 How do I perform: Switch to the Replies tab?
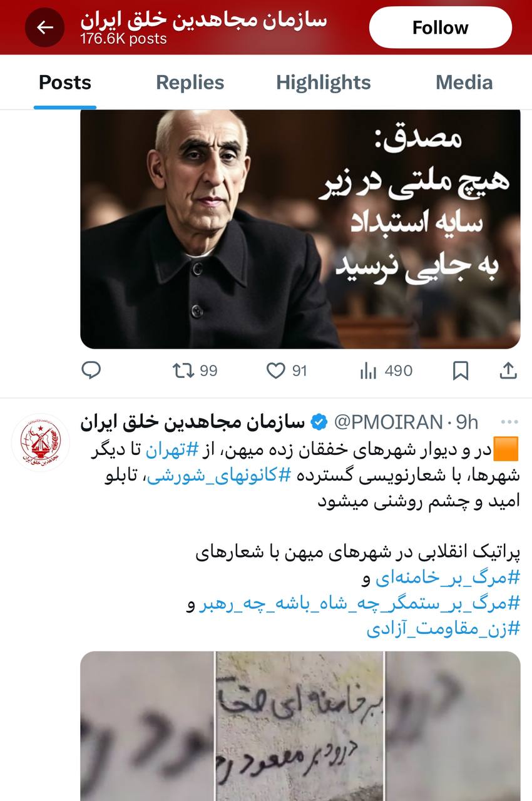(190, 83)
